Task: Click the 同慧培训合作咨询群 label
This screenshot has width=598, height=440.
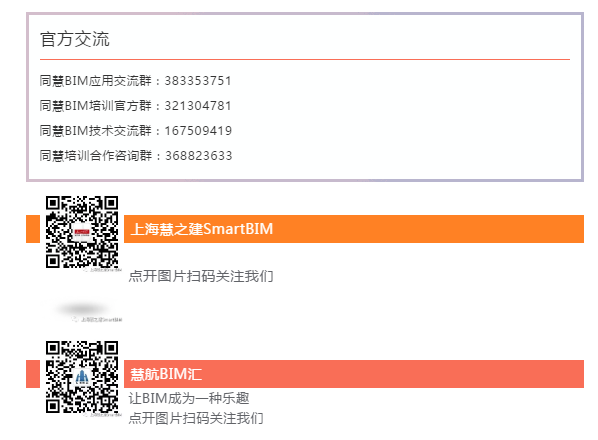Action: point(96,156)
